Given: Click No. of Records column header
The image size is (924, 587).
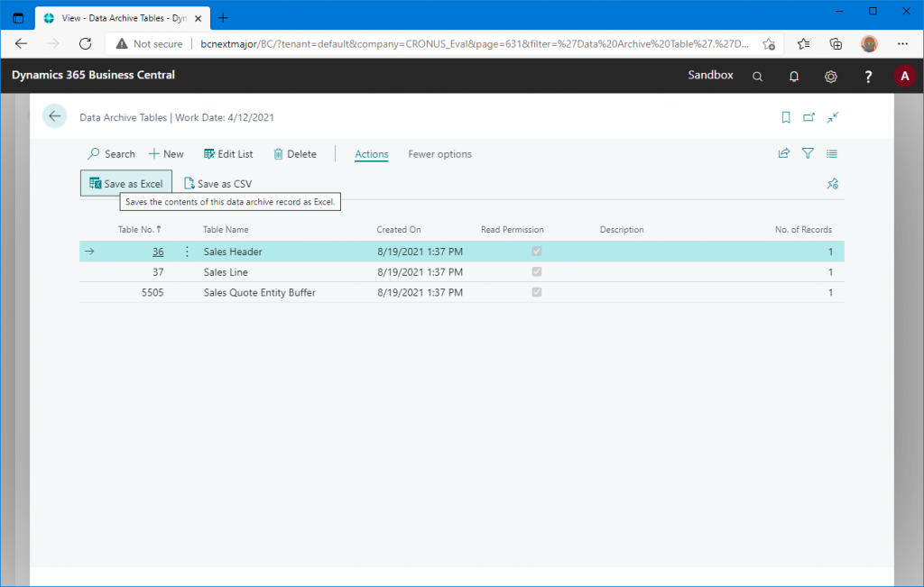Looking at the screenshot, I should [x=803, y=230].
